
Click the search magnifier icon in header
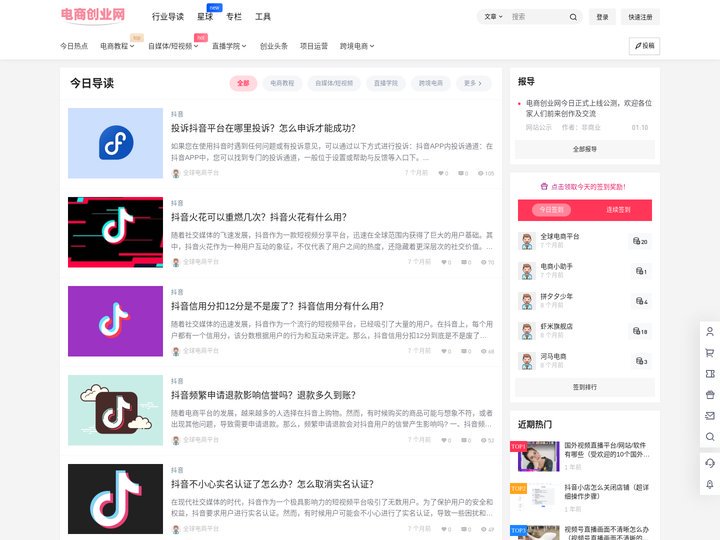point(573,17)
